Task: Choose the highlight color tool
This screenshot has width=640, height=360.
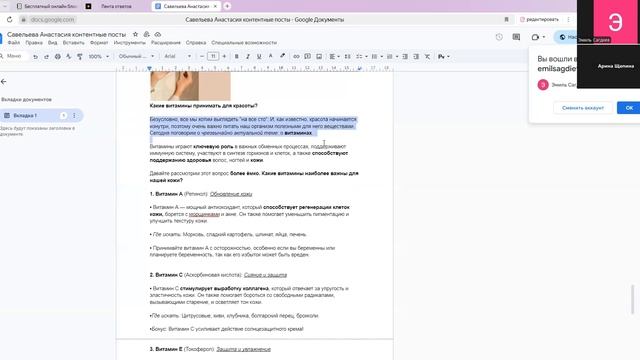Action: coord(282,56)
